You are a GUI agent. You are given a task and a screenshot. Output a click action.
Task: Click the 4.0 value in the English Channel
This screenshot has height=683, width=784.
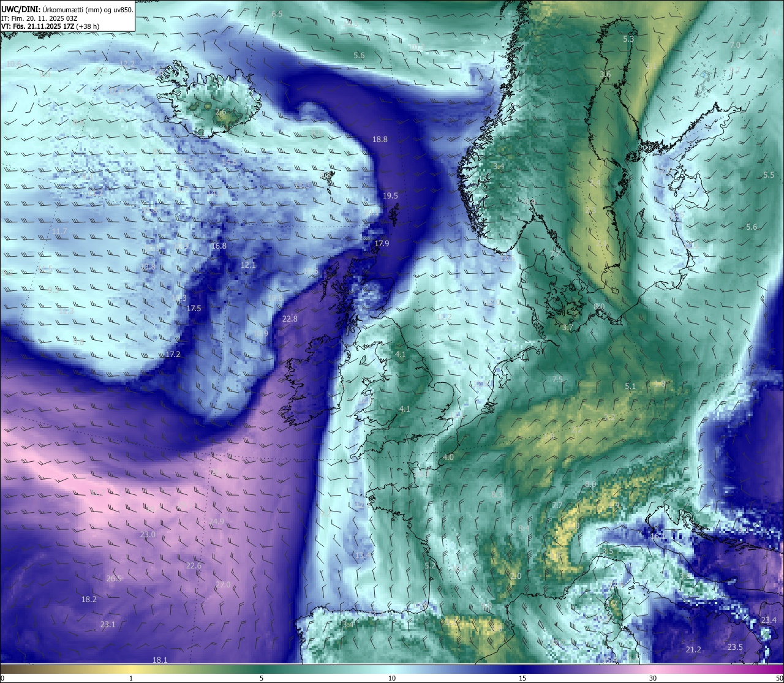click(448, 457)
